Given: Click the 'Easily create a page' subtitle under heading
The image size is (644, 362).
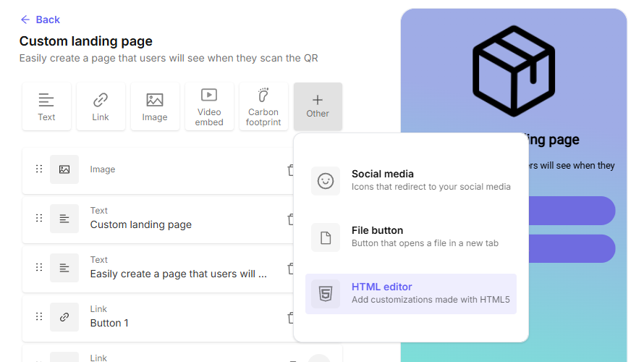Looking at the screenshot, I should (x=169, y=58).
